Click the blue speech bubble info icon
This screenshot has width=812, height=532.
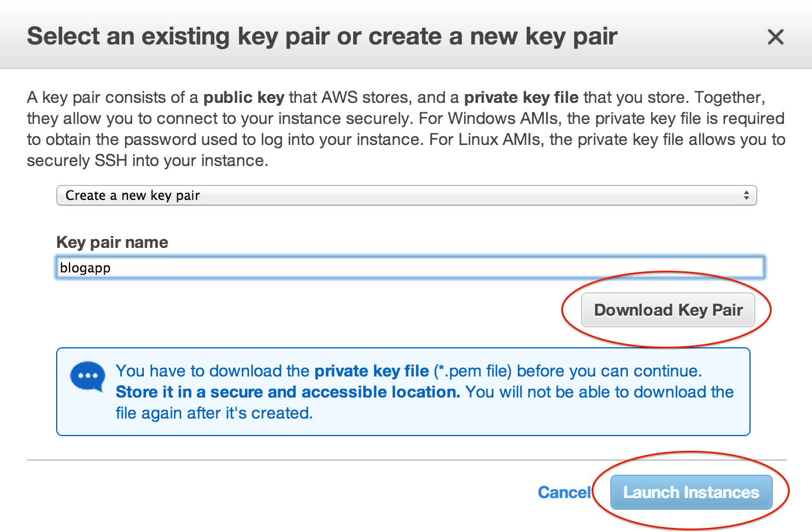(88, 377)
